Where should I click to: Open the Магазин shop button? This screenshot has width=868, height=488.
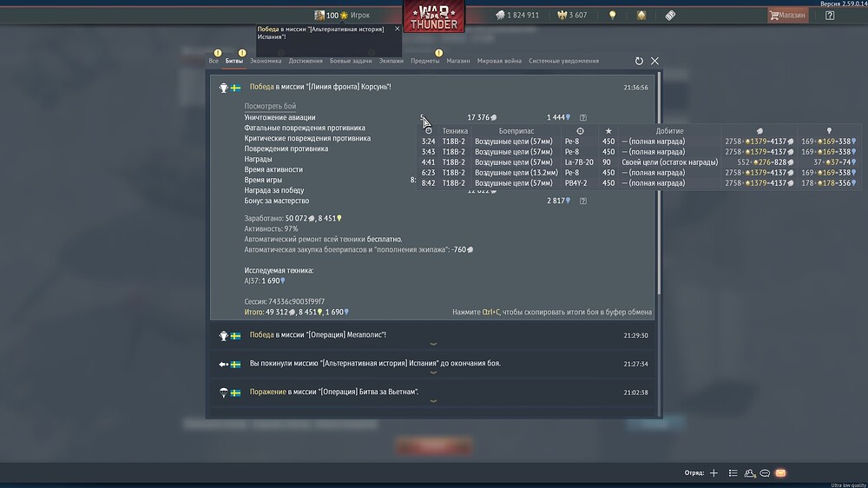tap(787, 15)
